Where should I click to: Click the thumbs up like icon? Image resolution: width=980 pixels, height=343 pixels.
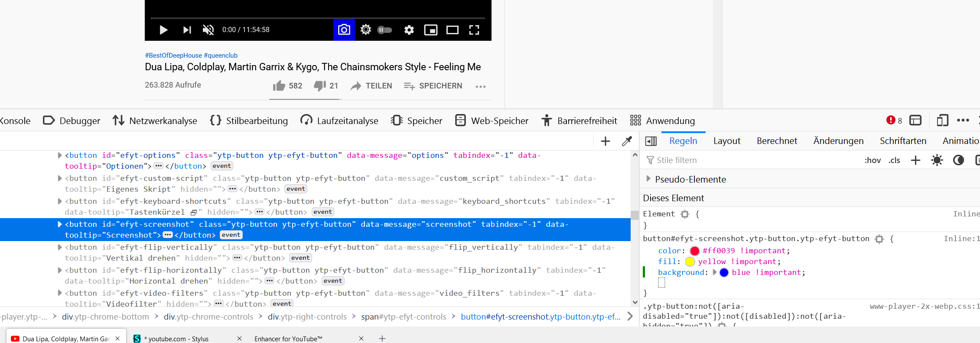click(279, 86)
